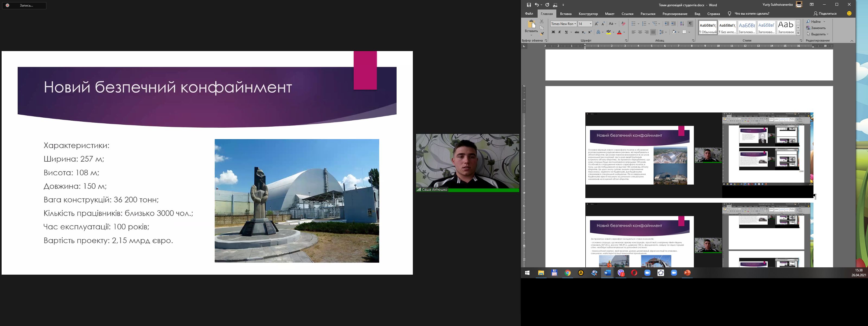Click the Increase Indent icon
Image resolution: width=868 pixels, height=326 pixels.
673,24
